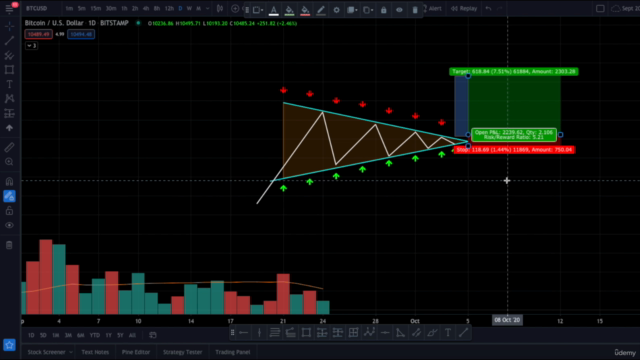Open the patterns drawing tool in left sidebar

click(x=9, y=98)
